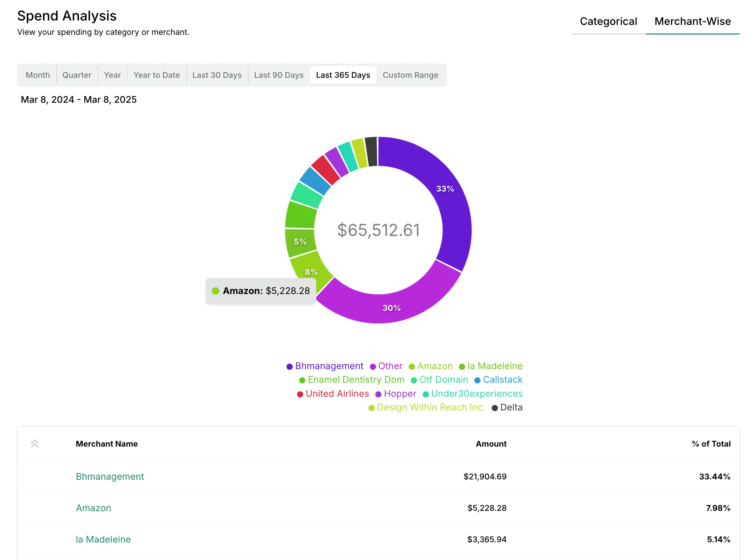Choose the Month time range
Viewport: 754px width, 560px height.
38,75
